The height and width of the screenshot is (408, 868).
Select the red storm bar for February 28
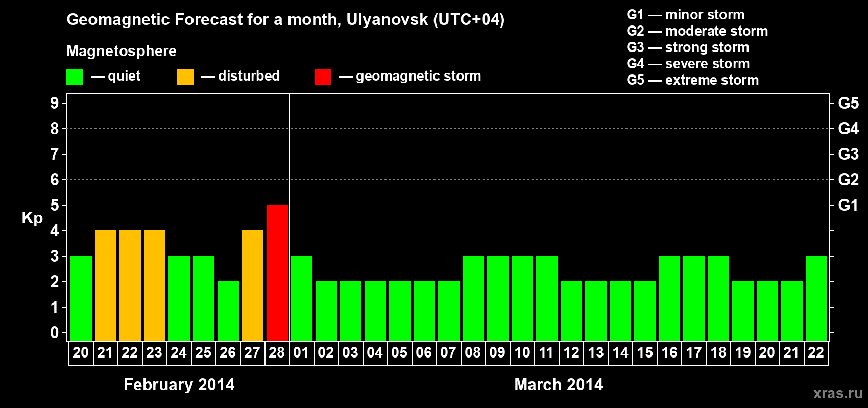[x=277, y=272]
